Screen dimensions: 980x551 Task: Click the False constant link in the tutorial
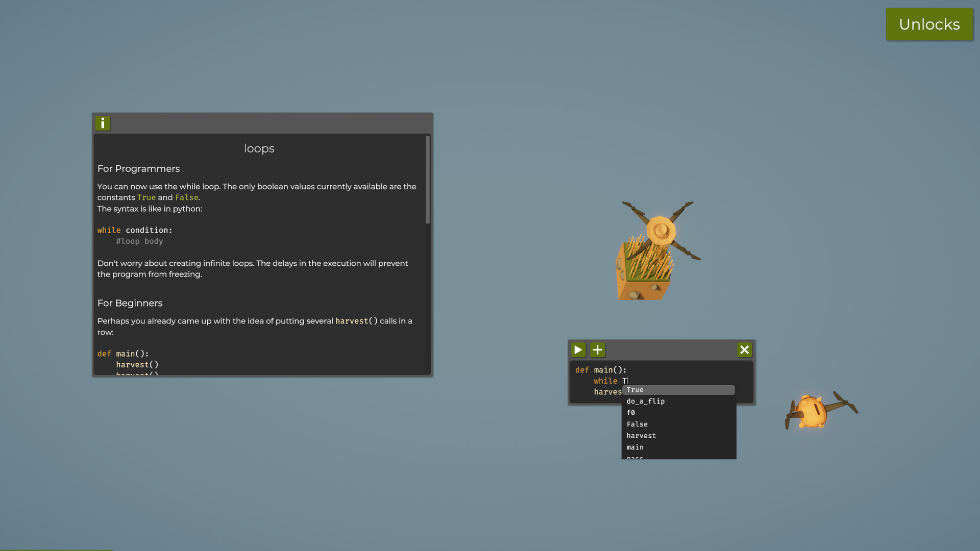click(186, 197)
